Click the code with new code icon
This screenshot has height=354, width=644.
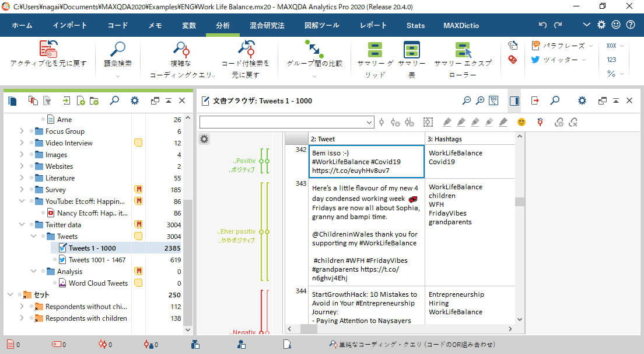[x=395, y=122]
